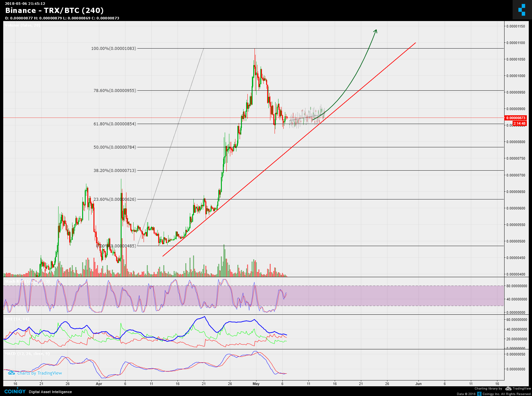The width and height of the screenshot is (532, 396).
Task: Click the 60.00000000 DMI axis label
Action: tap(516, 320)
